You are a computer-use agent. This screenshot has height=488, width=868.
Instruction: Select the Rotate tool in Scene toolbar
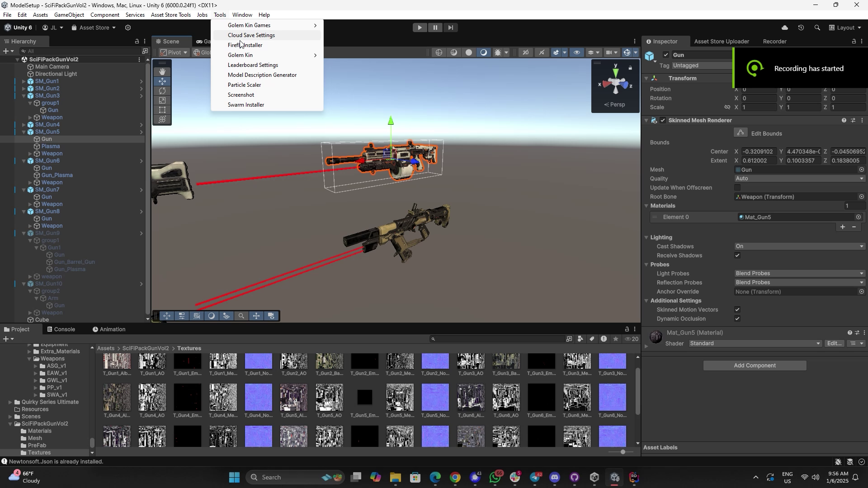click(x=162, y=91)
